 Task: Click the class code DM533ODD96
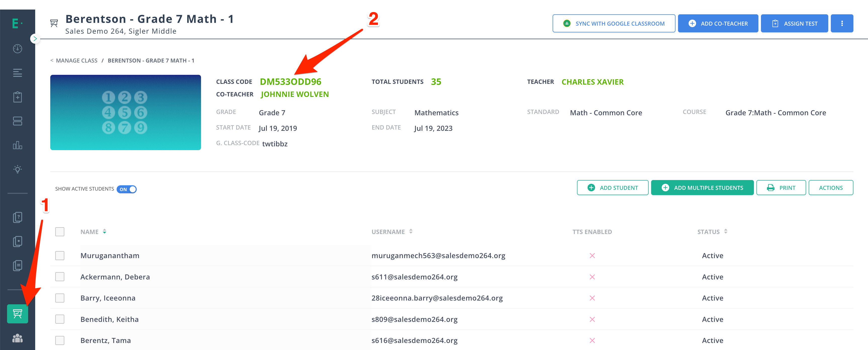(x=291, y=82)
